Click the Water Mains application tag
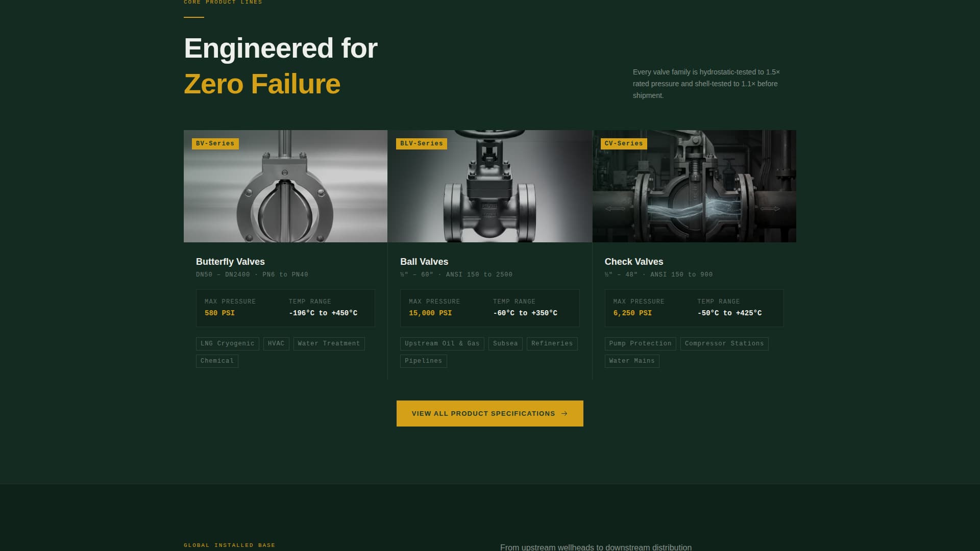The height and width of the screenshot is (551, 980). click(632, 361)
